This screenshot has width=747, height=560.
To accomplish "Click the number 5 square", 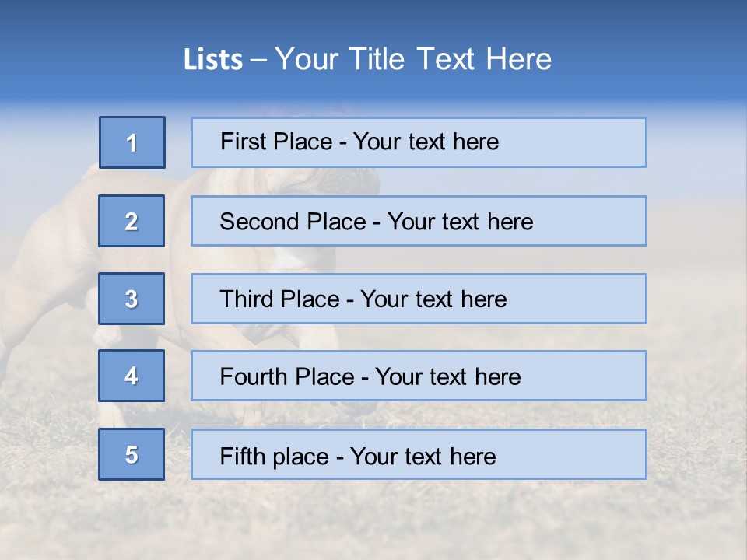I will click(x=132, y=454).
